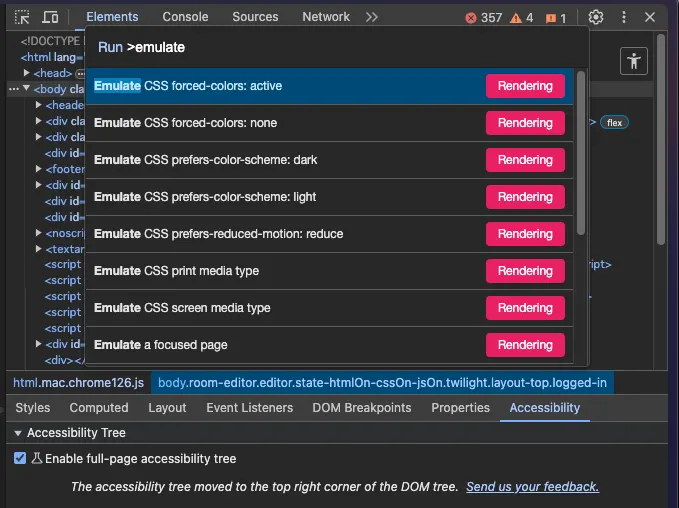Screen dimensions: 679x508
Task: Click the command list scrollbar
Action: coord(581,153)
